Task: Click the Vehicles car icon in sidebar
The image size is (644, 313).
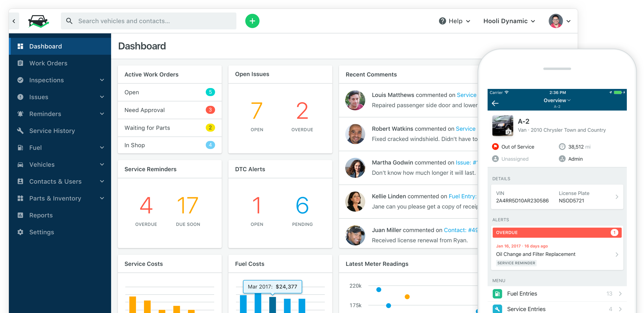Action: 20,165
